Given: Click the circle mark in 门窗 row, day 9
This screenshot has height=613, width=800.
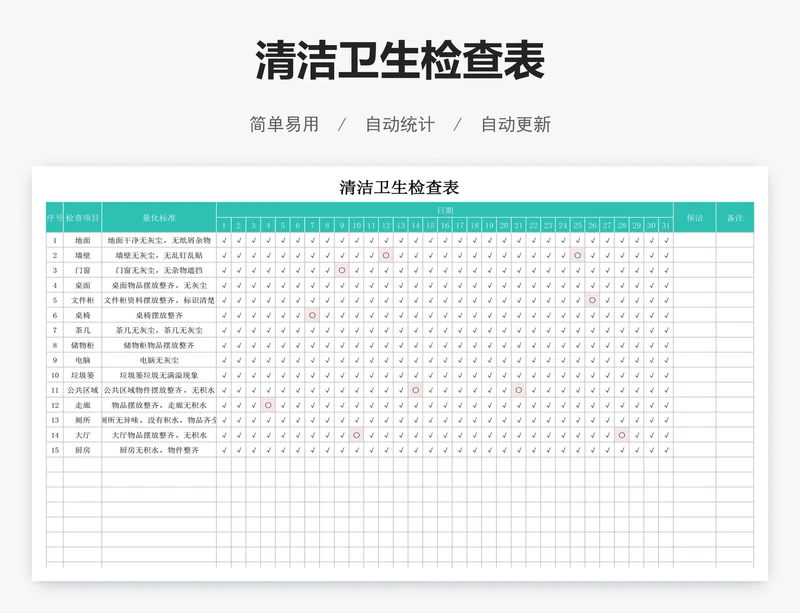Looking at the screenshot, I should point(342,270).
